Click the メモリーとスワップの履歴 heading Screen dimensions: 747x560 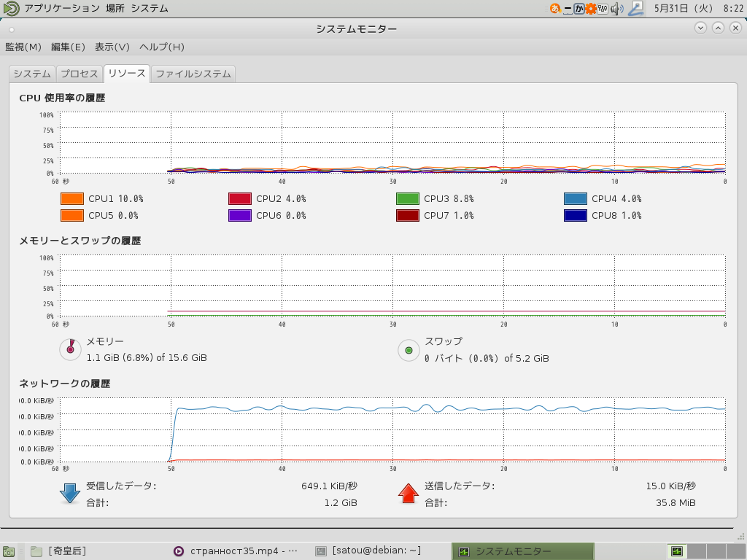click(80, 241)
